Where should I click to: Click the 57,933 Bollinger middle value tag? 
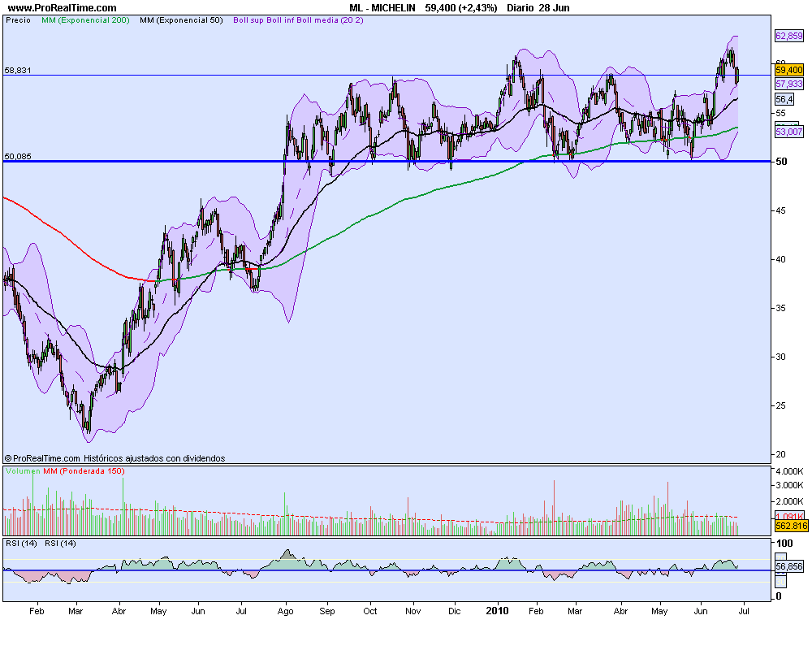coord(788,84)
